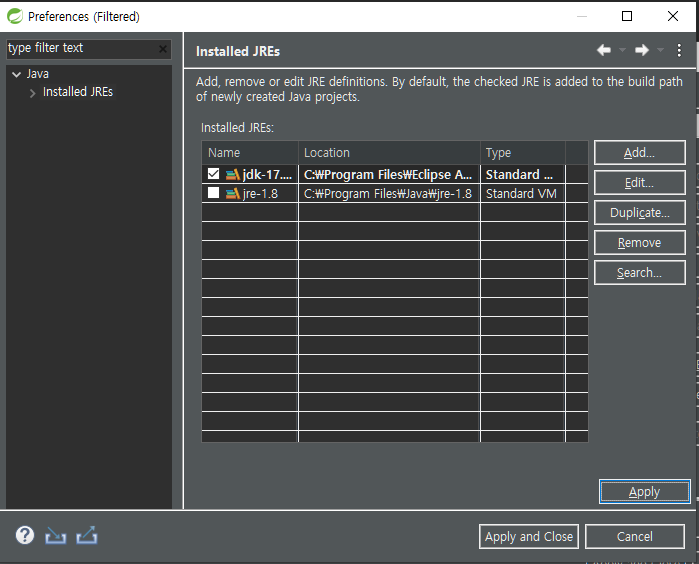Clear the filter text with X icon
699x564 pixels.
163,49
